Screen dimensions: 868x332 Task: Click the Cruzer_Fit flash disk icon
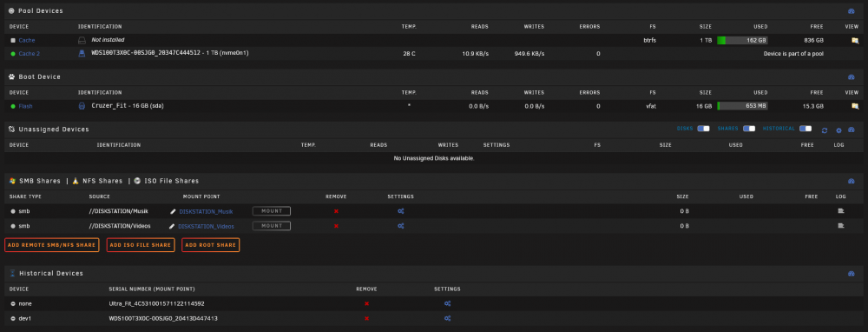82,106
